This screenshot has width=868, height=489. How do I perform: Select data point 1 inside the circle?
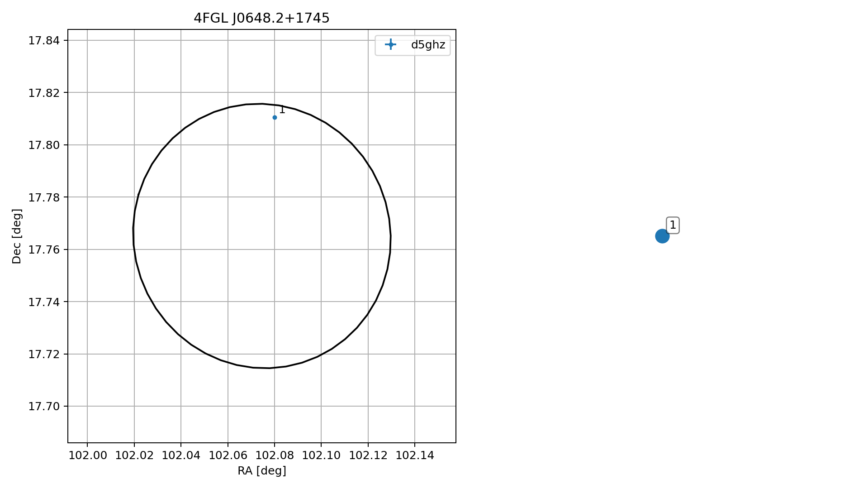pyautogui.click(x=275, y=118)
